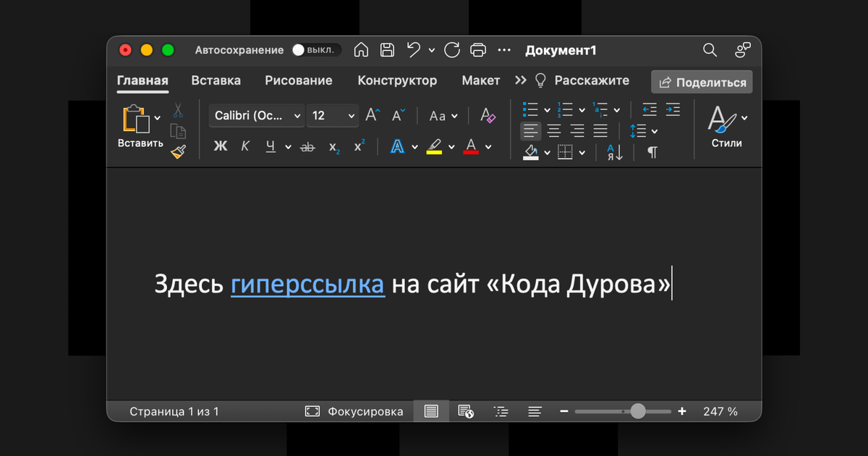Align text right

577,131
